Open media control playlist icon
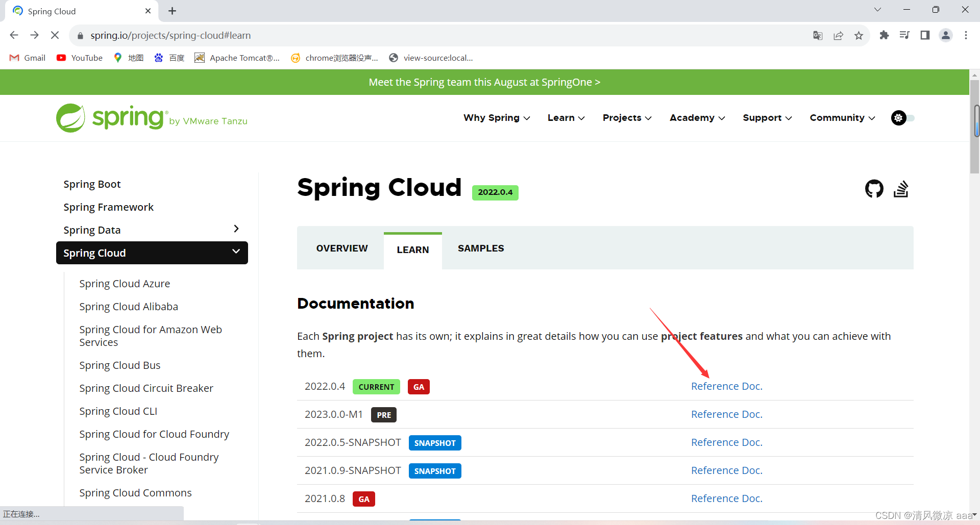The height and width of the screenshot is (525, 980). click(904, 35)
